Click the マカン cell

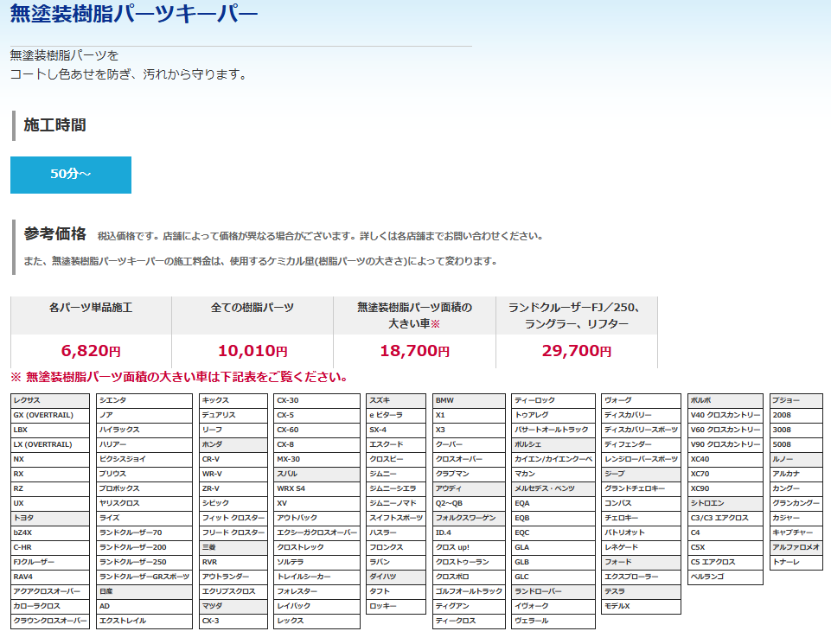(x=553, y=474)
